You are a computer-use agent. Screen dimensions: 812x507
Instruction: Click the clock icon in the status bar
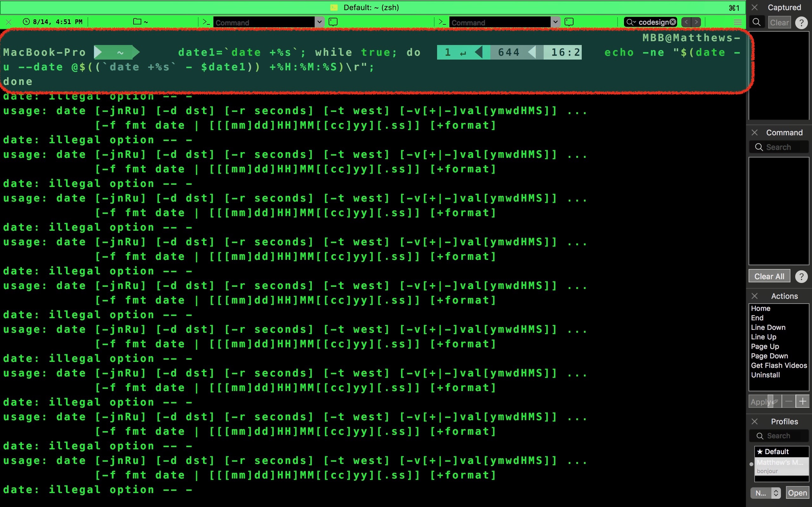coord(26,22)
